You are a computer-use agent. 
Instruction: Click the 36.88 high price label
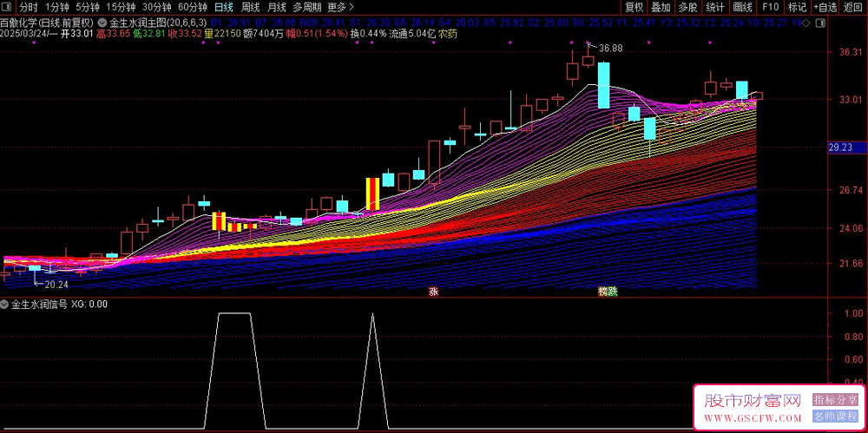pos(610,48)
